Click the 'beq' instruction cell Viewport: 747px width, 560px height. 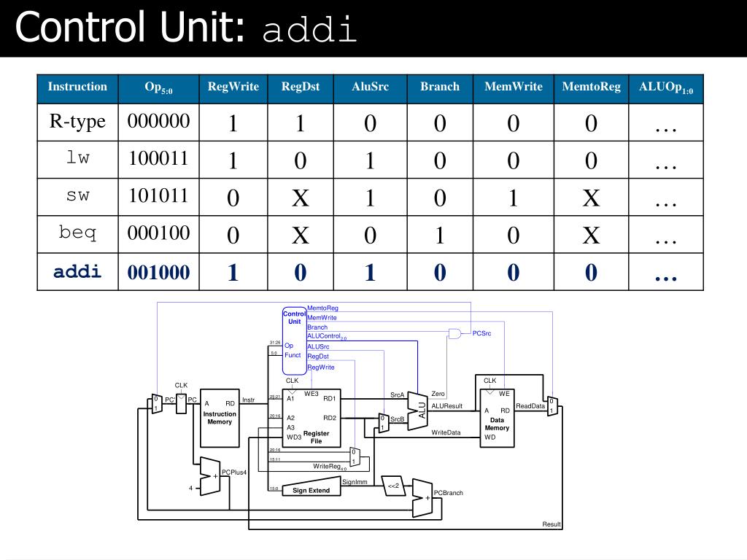(77, 234)
